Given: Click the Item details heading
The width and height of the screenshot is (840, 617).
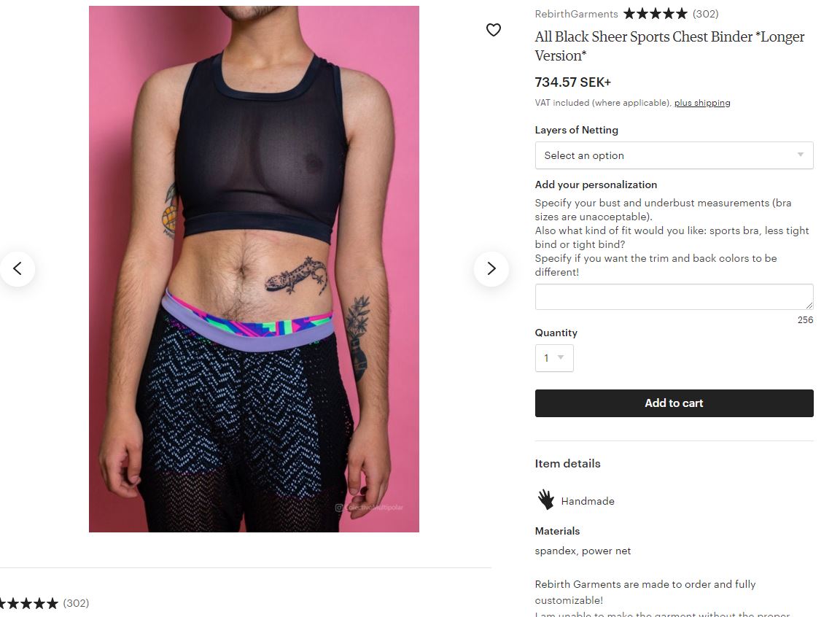Looking at the screenshot, I should (x=567, y=464).
